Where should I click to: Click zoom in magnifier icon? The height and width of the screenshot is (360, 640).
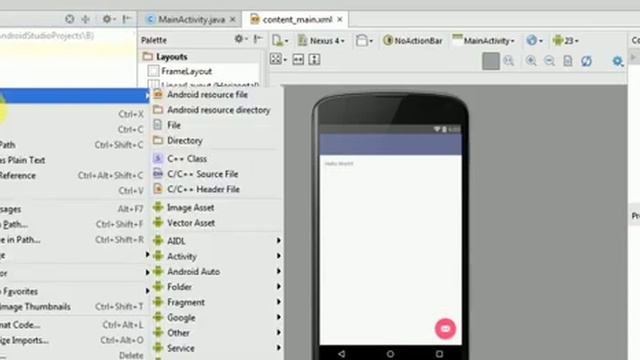coord(531,61)
